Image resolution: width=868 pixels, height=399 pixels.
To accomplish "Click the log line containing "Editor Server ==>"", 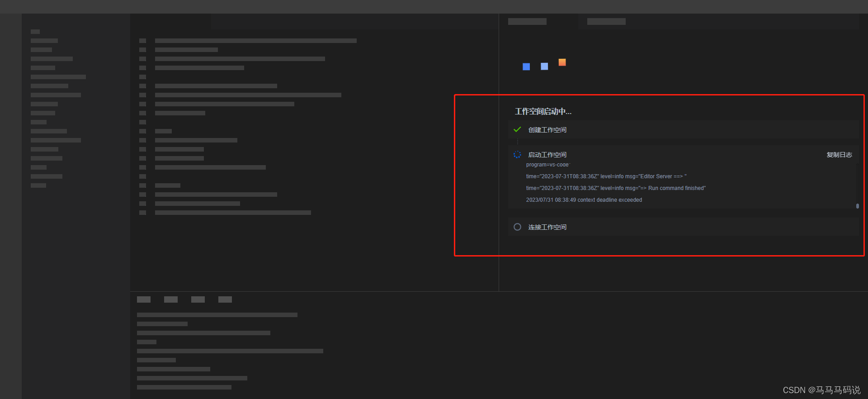I will point(606,176).
